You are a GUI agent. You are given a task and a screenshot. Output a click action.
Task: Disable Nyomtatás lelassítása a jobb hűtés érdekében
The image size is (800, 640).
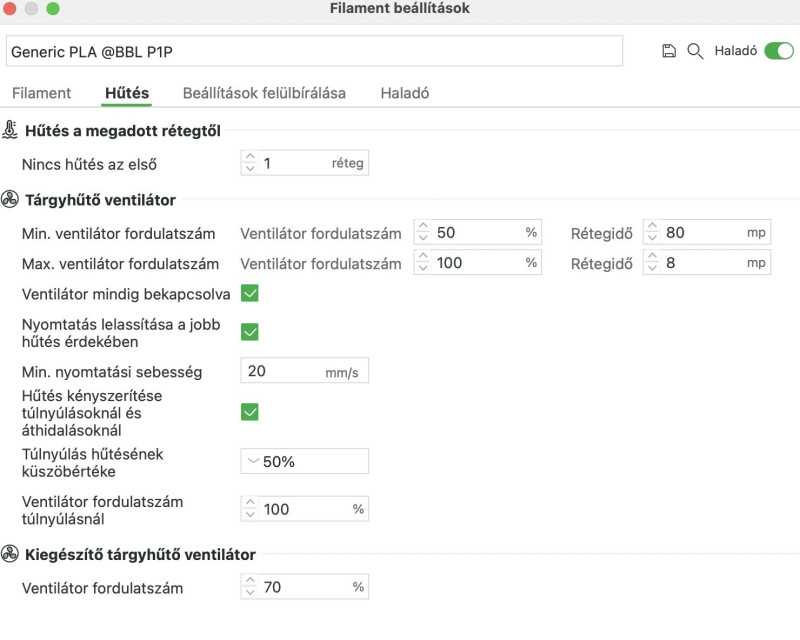[x=249, y=332]
